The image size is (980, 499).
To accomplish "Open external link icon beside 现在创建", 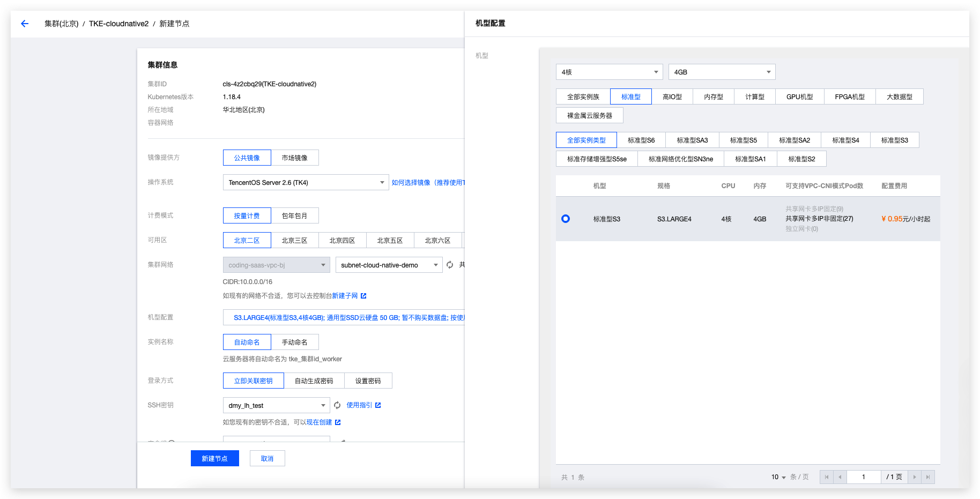I will (338, 422).
